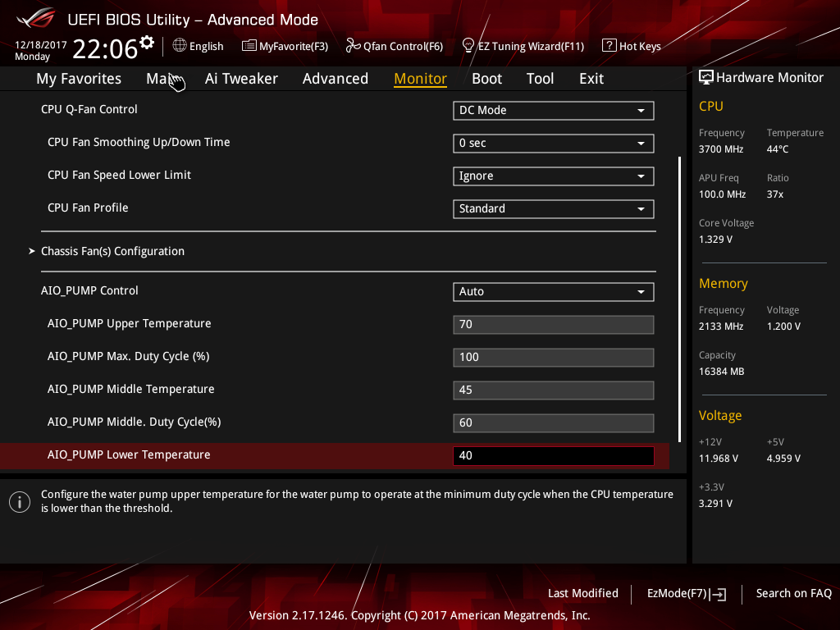Viewport: 840px width, 630px height.
Task: Open the CPU Q-Fan Control dropdown
Action: (x=554, y=111)
